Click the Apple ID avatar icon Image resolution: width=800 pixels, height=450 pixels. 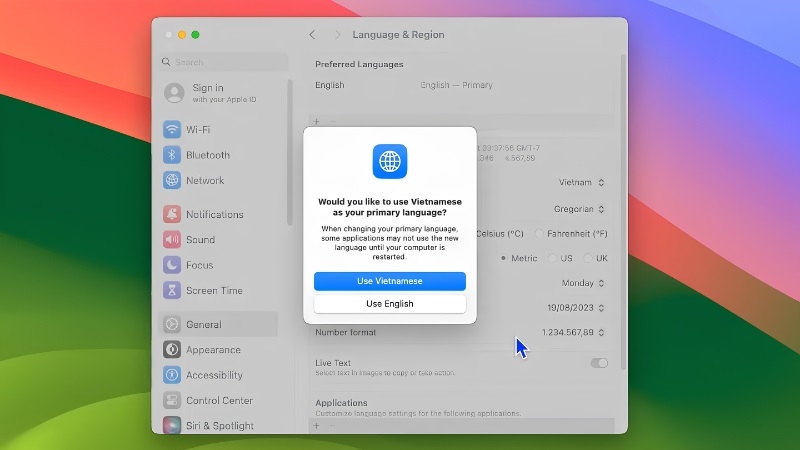[x=174, y=93]
